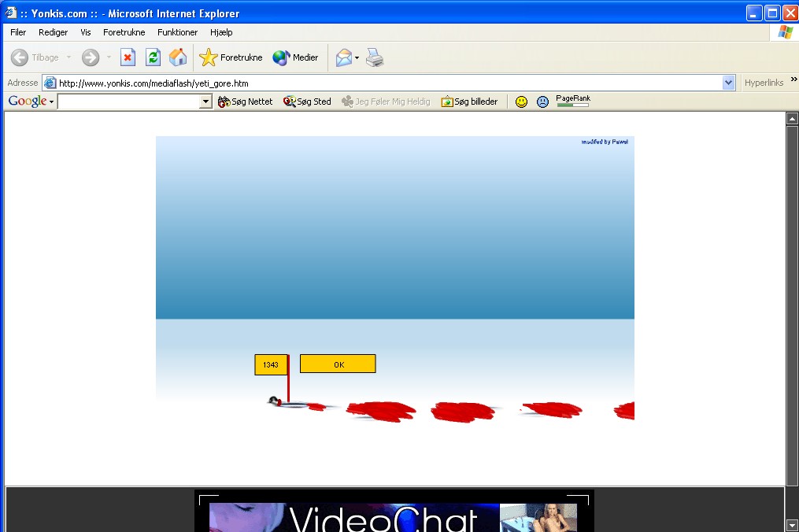The width and height of the screenshot is (799, 532).
Task: Open Foretrukne favorites star button
Action: 231,57
